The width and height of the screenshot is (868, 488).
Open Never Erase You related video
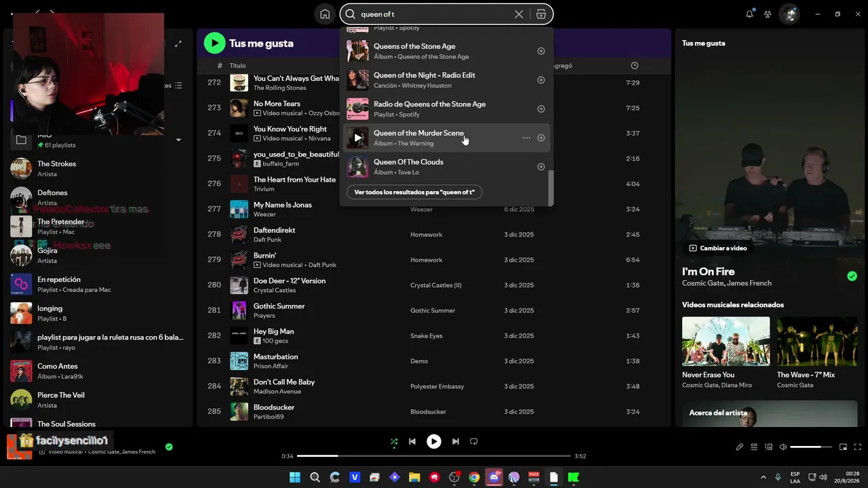(x=726, y=352)
